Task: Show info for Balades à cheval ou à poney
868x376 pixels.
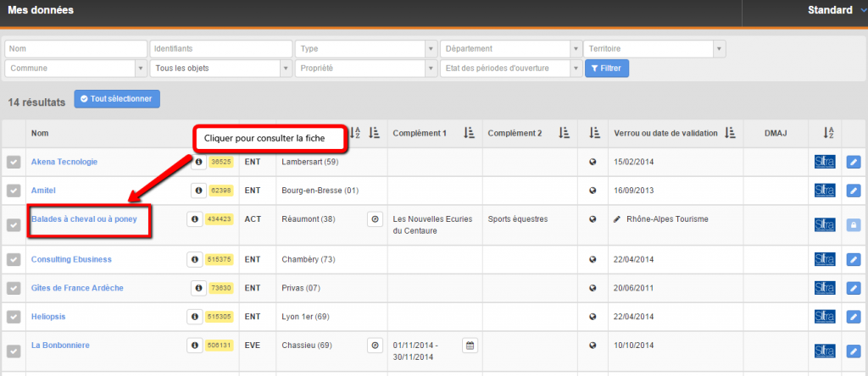Action: 194,219
